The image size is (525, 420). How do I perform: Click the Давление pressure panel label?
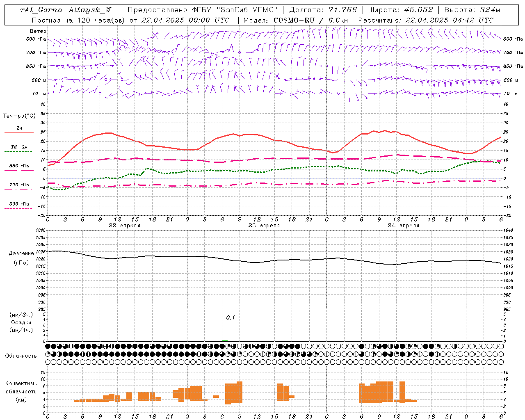tap(21, 253)
